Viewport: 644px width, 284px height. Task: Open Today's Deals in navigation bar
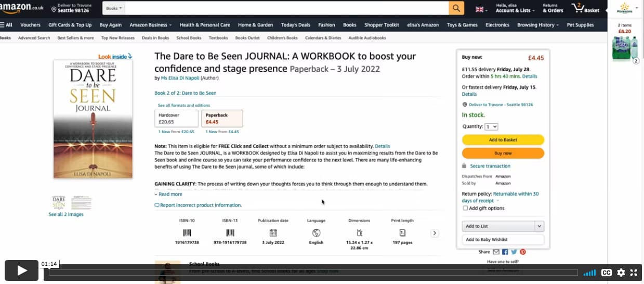tap(295, 25)
